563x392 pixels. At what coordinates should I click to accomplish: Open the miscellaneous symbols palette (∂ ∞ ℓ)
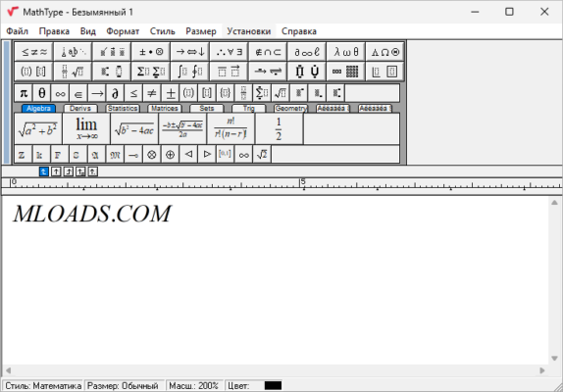click(x=307, y=52)
